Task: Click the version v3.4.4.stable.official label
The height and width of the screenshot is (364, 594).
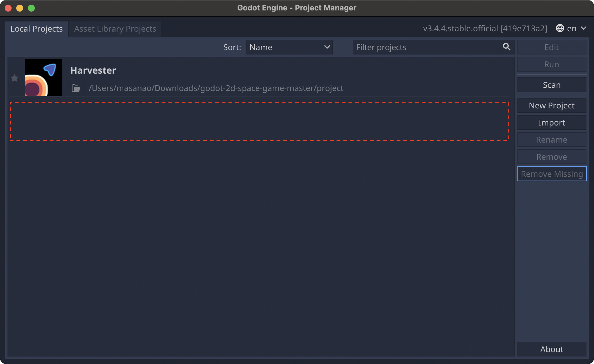Action: point(485,28)
